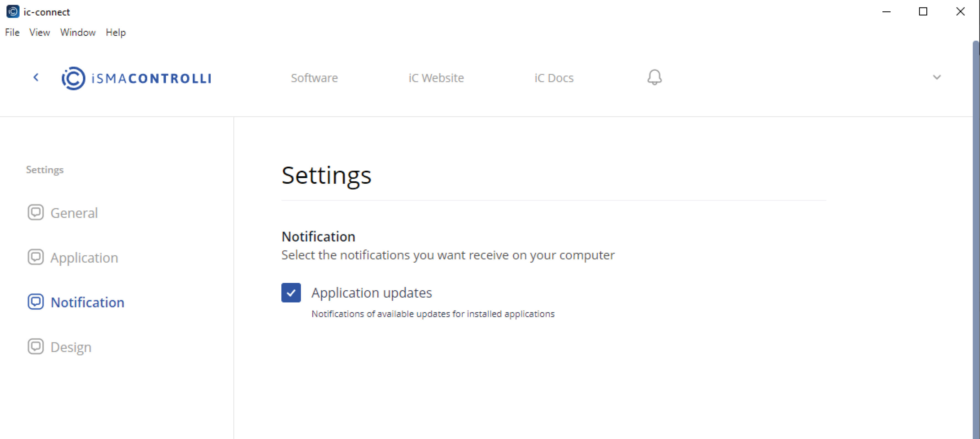Click the ic-connect title bar icon
The height and width of the screenshot is (439, 980).
12,12
